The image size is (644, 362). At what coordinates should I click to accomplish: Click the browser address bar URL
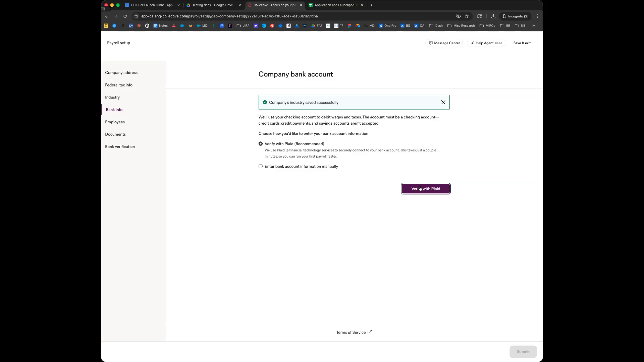click(229, 16)
